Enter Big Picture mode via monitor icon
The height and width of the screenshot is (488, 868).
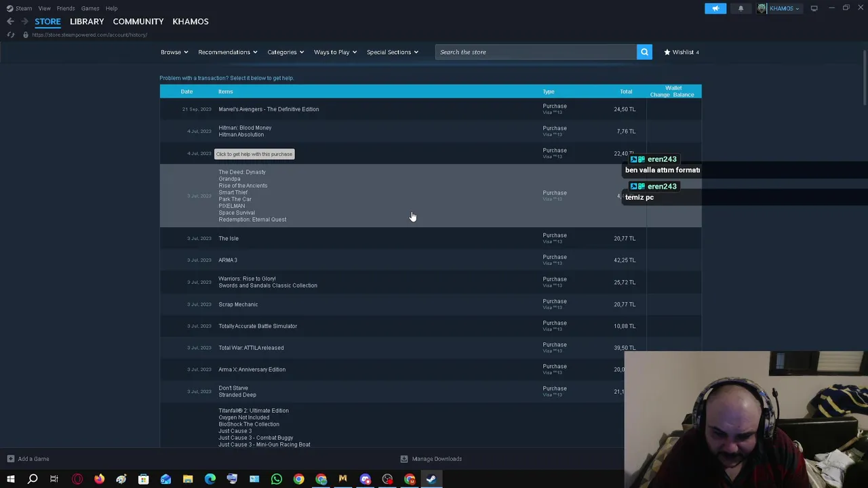tap(814, 8)
